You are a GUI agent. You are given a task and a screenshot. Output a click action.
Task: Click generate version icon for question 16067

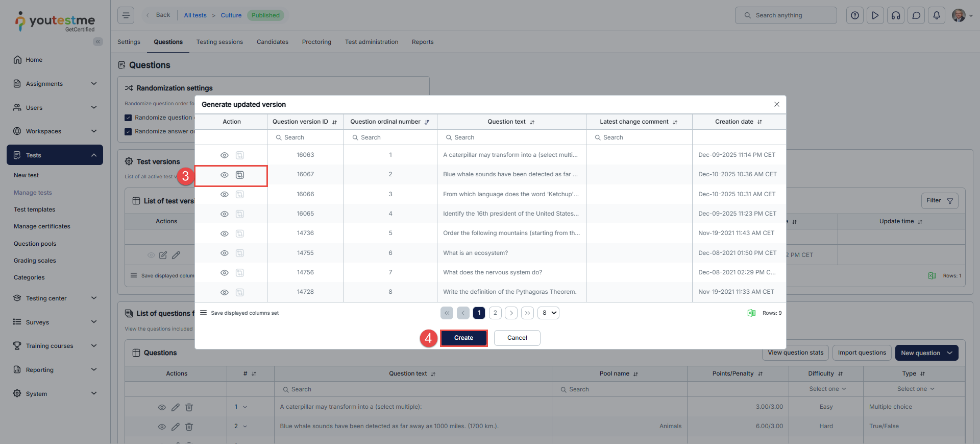tap(239, 175)
